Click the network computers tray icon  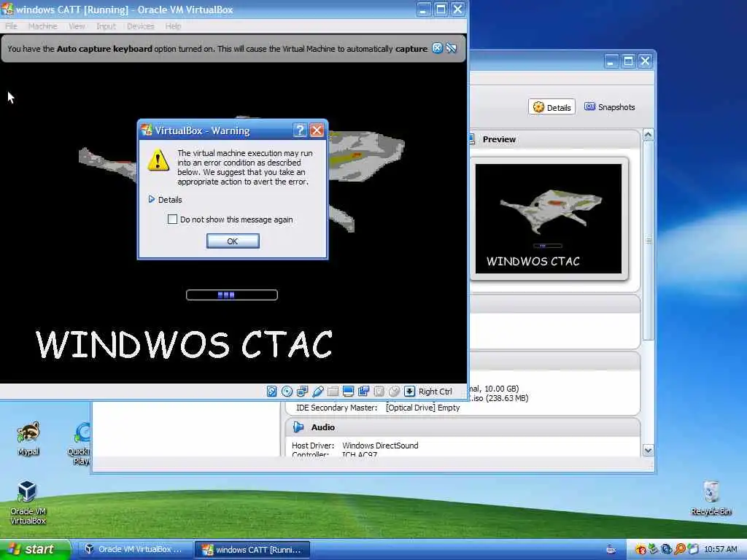click(693, 549)
